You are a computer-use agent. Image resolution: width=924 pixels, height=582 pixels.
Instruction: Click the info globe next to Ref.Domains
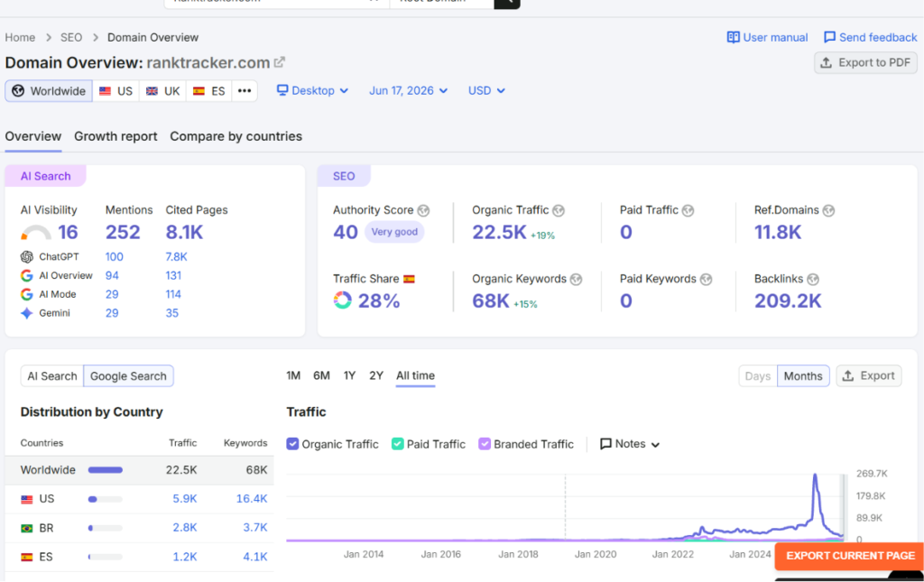click(828, 210)
